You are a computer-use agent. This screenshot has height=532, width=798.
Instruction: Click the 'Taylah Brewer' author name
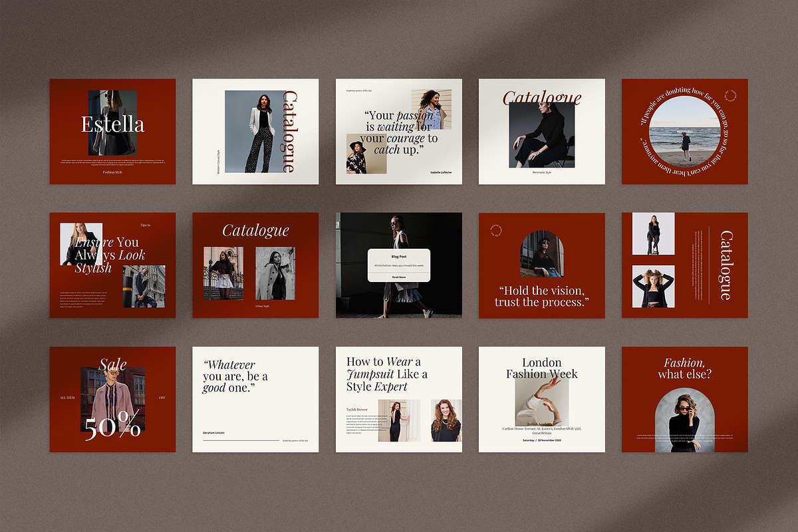(357, 409)
